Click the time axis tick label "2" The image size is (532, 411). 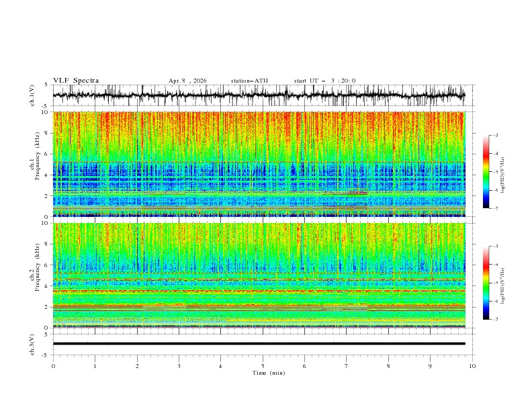click(137, 366)
